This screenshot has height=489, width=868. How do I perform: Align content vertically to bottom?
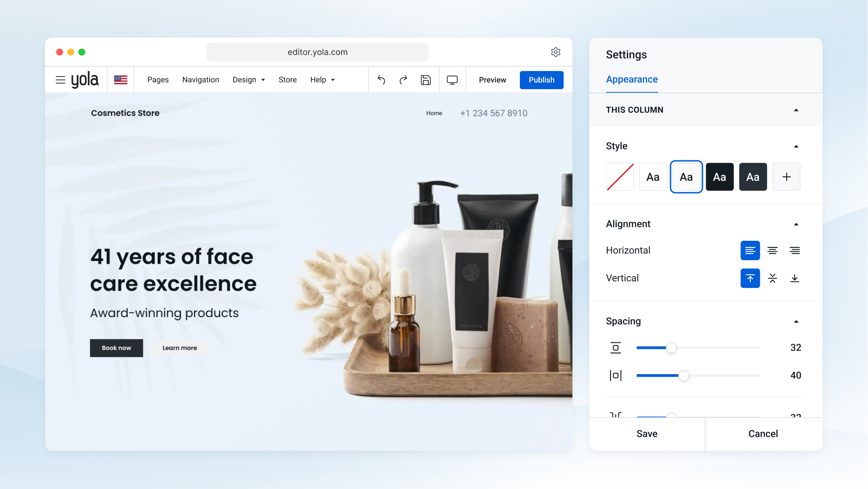point(795,278)
